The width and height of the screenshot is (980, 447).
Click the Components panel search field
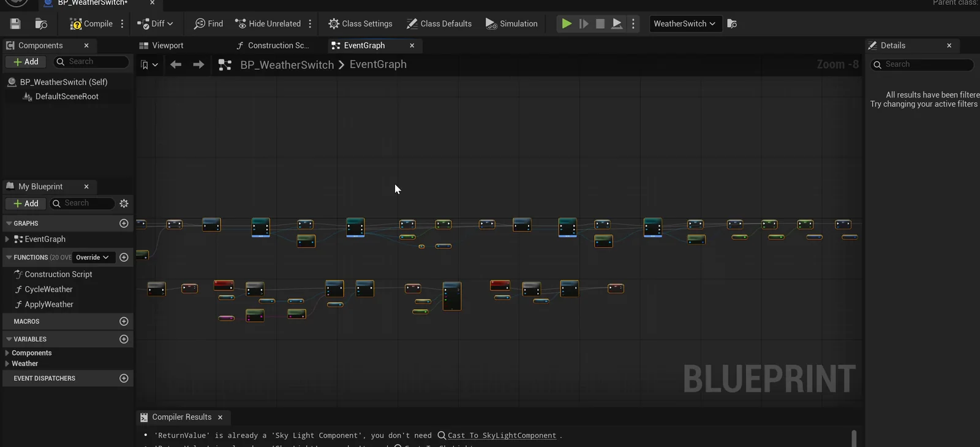[x=92, y=62]
